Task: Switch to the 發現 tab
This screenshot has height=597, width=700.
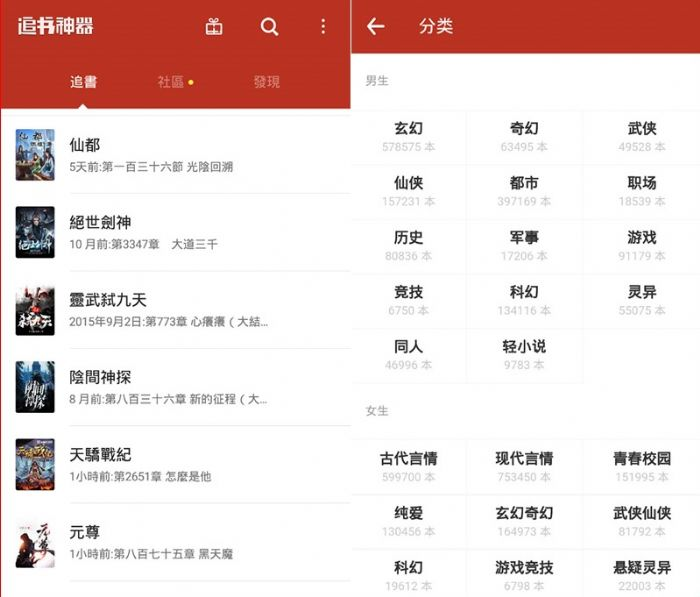Action: point(267,82)
